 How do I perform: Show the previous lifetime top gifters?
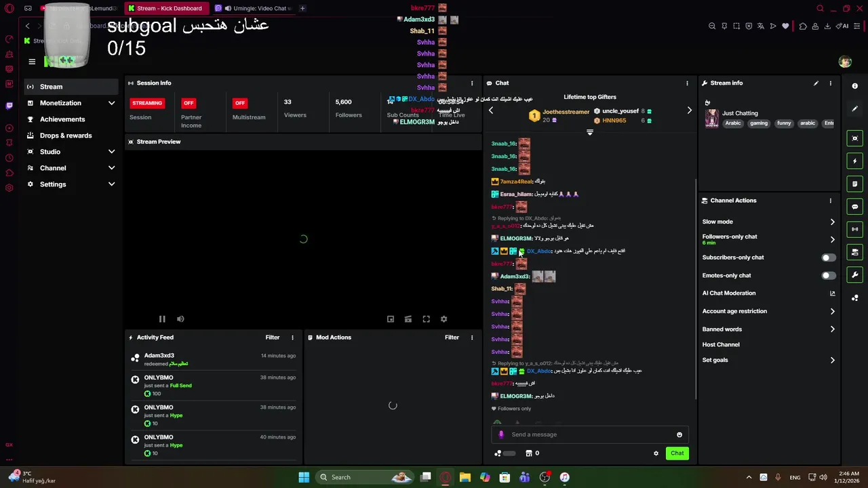(x=491, y=110)
